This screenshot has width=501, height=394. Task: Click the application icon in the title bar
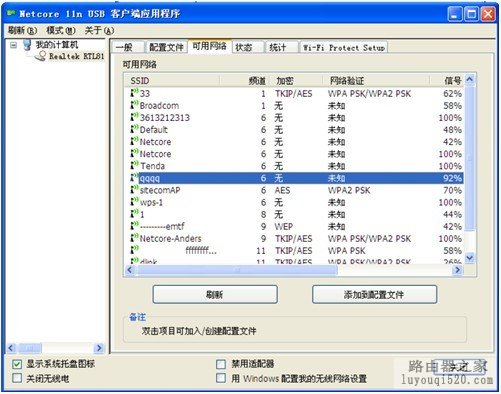(x=12, y=13)
